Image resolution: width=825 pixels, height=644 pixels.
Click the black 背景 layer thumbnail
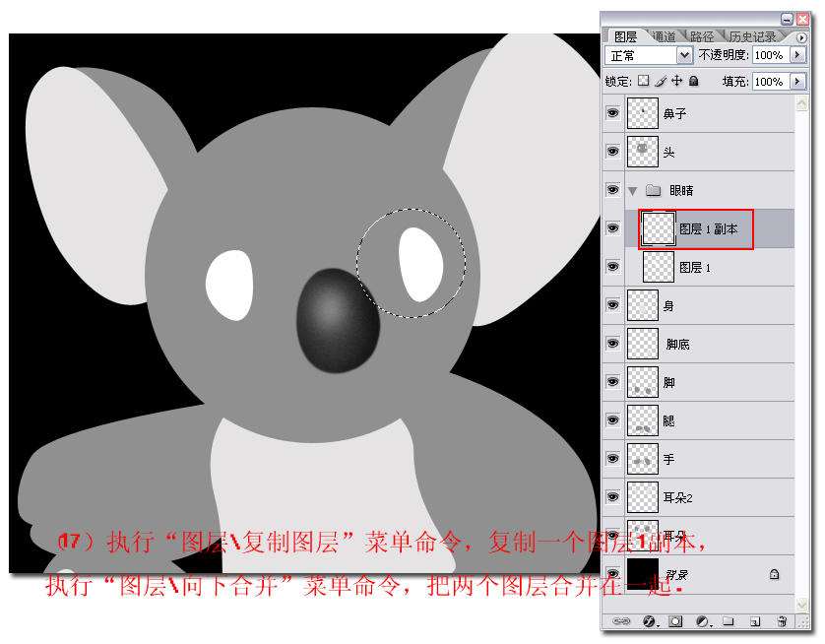(x=643, y=574)
